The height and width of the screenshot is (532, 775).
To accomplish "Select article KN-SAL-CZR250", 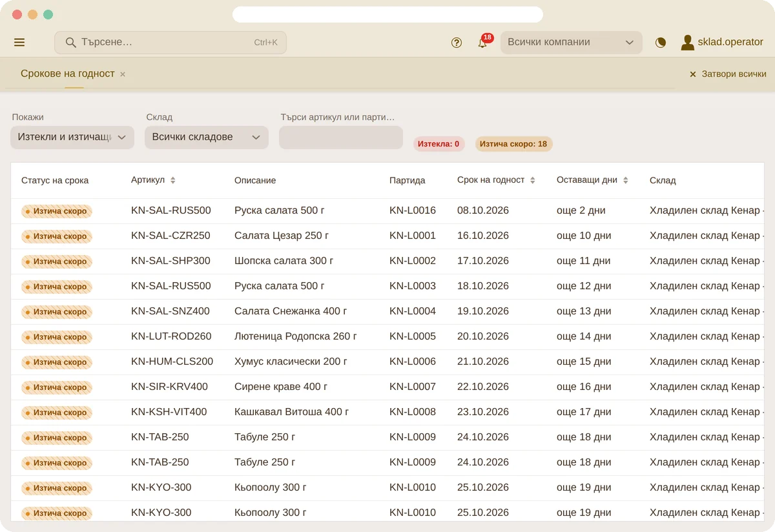I will point(170,236).
